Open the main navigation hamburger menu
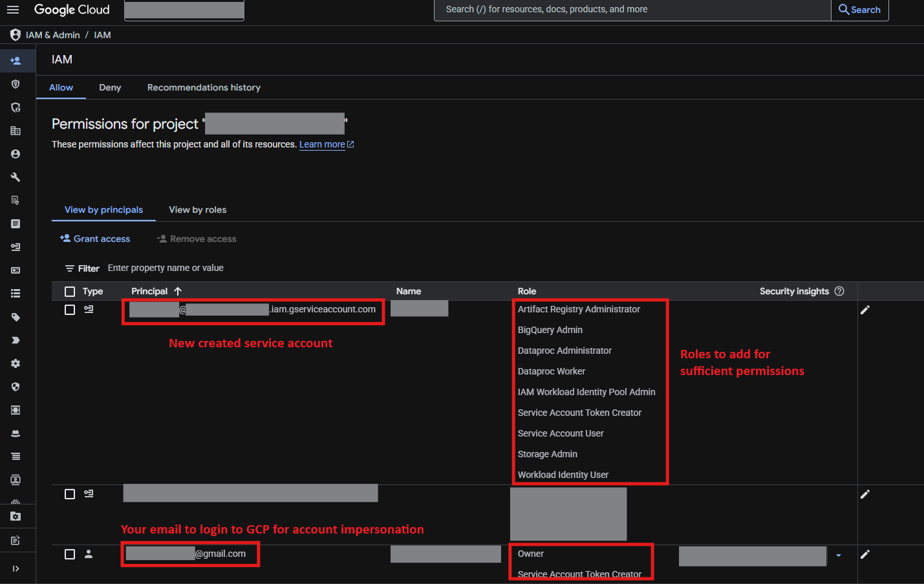Image resolution: width=924 pixels, height=584 pixels. tap(13, 10)
